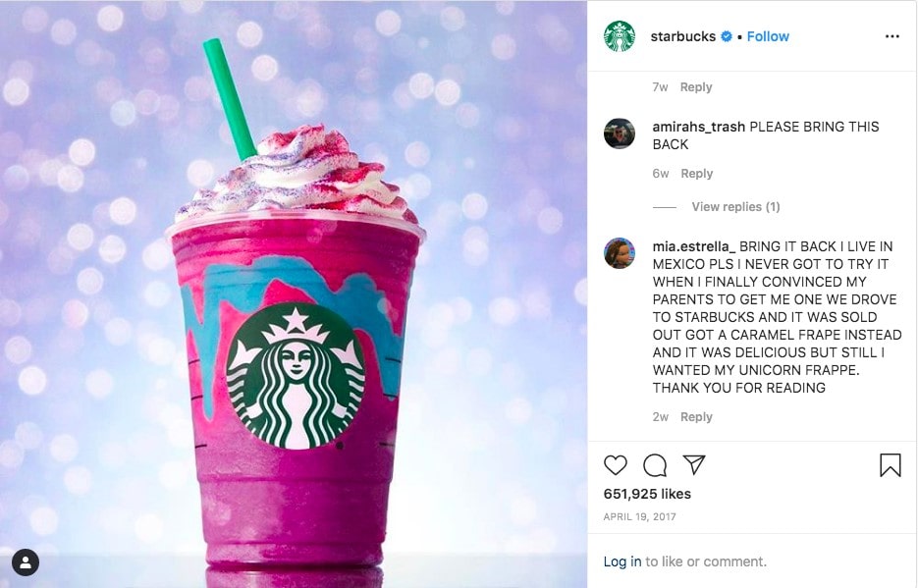
Task: Reply to mia.estrella_ comment
Action: click(x=696, y=416)
